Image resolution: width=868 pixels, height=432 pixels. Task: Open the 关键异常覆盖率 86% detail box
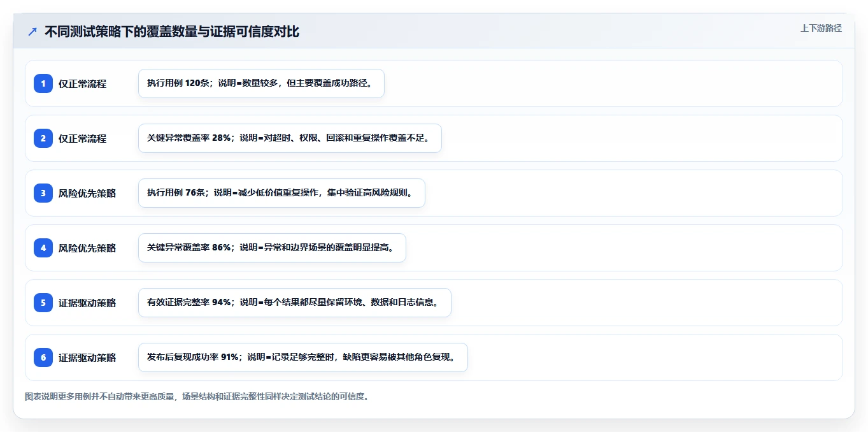[x=272, y=248]
